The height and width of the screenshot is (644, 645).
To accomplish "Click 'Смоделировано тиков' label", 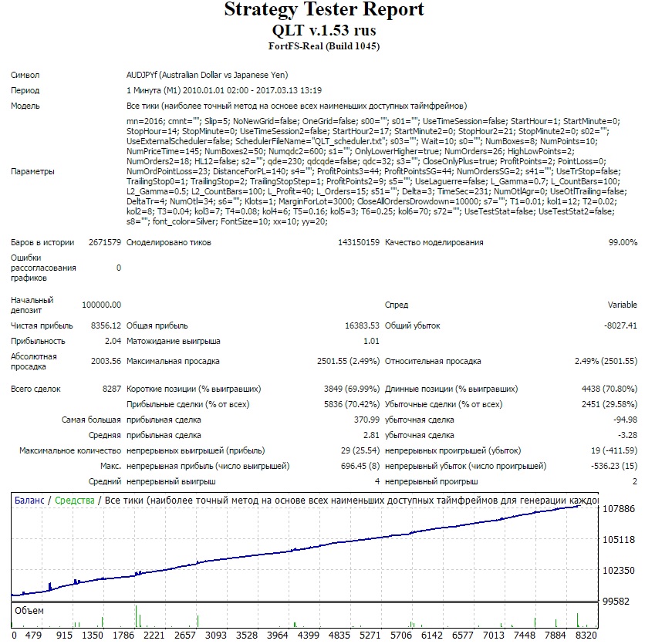I will coord(169,242).
